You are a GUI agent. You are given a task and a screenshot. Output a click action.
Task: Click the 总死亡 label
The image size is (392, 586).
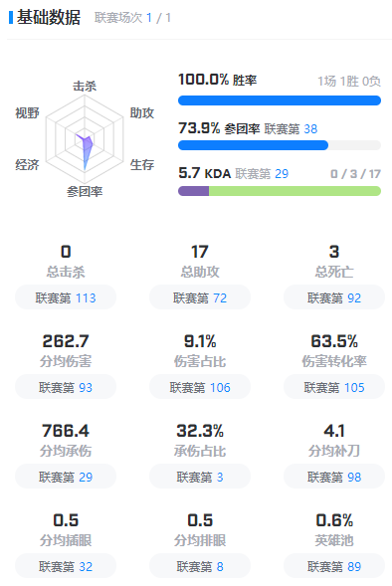[334, 272]
